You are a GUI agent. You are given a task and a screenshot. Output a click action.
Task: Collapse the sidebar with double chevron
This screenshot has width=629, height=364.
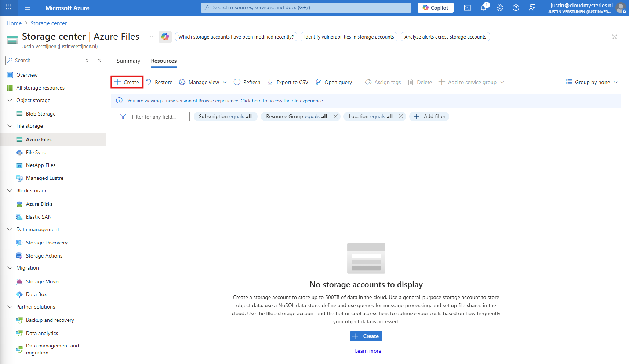click(99, 61)
